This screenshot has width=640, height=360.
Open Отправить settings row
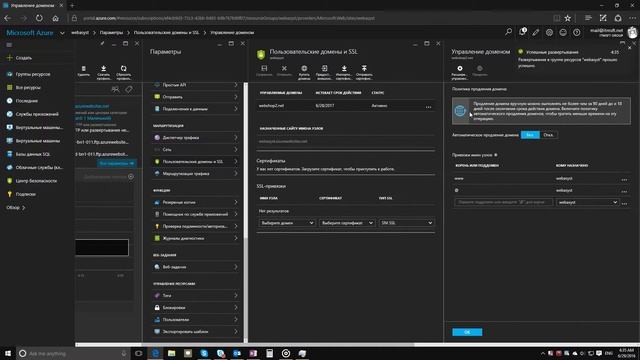point(196,97)
